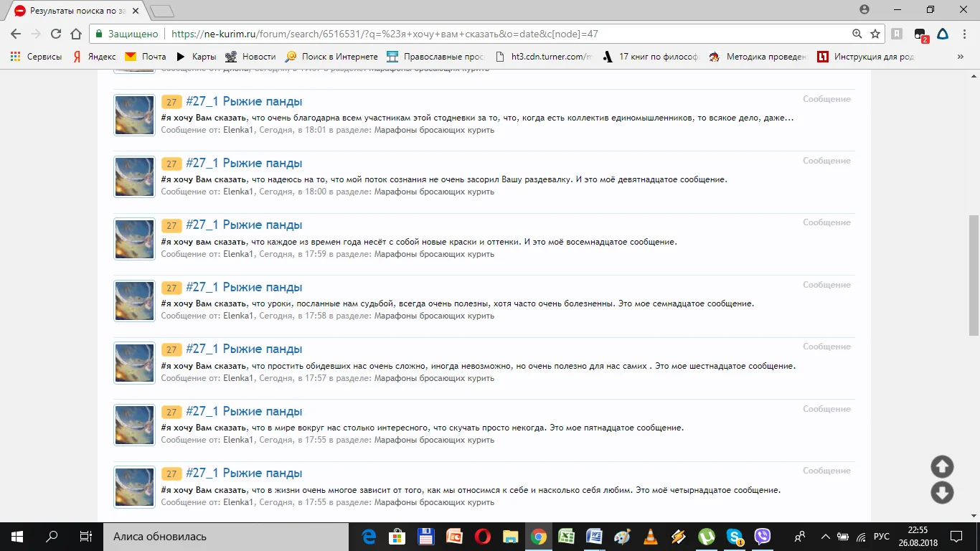
Task: Open the Методика проведения bookmark
Action: coord(758,56)
